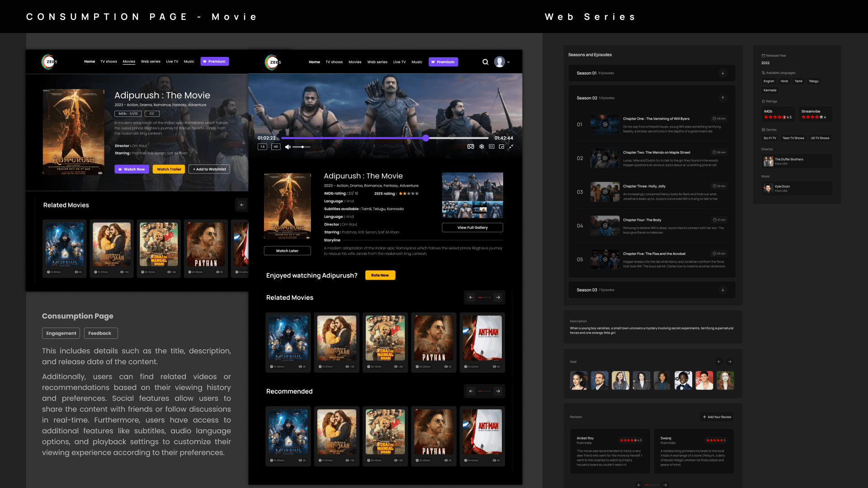Toggle the CC badge under the left movie title
Image resolution: width=868 pixels, height=488 pixels.
coord(152,114)
